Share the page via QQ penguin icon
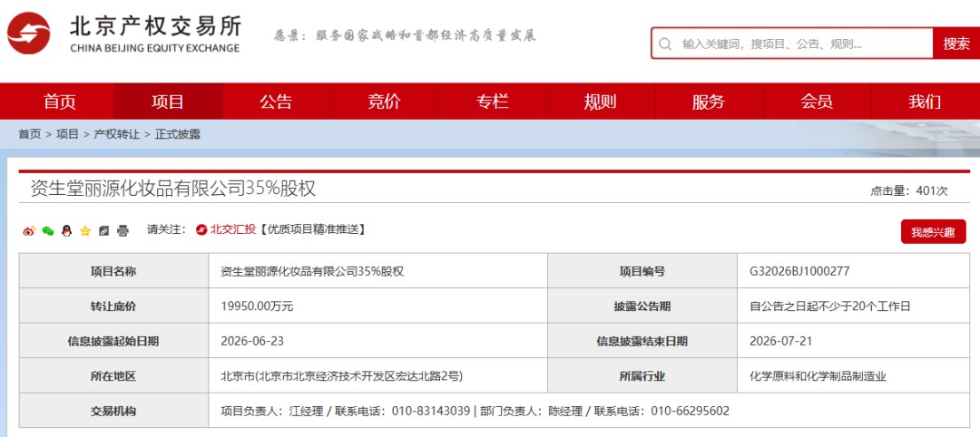Viewport: 980px width, 437px height. (x=66, y=231)
